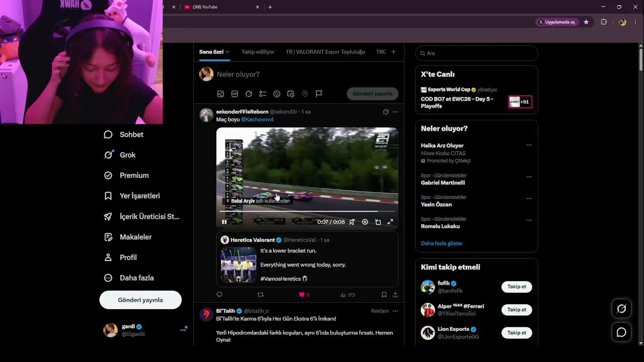Open the @Kachowwvl mention link
This screenshot has height=362, width=644.
257,120
